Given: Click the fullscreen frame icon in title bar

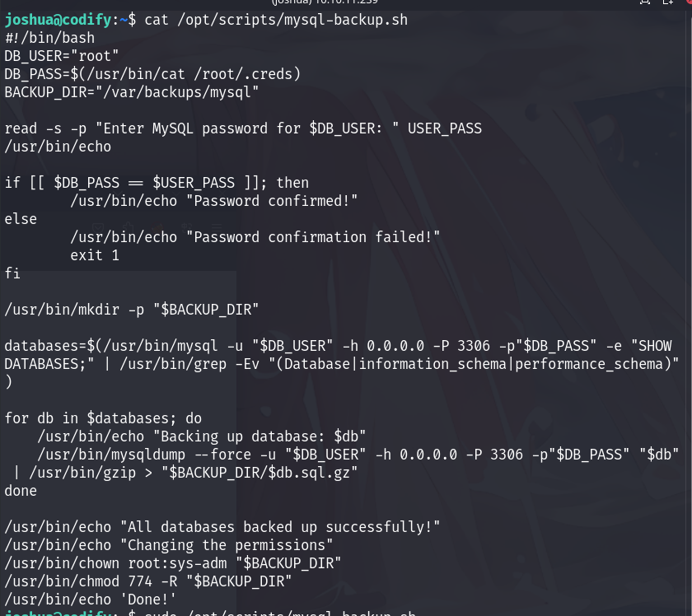Looking at the screenshot, I should 645,2.
